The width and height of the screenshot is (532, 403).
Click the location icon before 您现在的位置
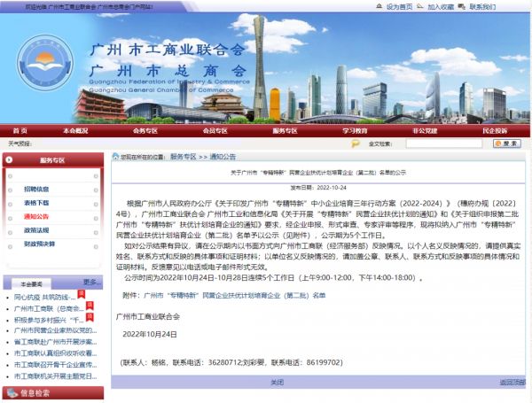coord(113,156)
